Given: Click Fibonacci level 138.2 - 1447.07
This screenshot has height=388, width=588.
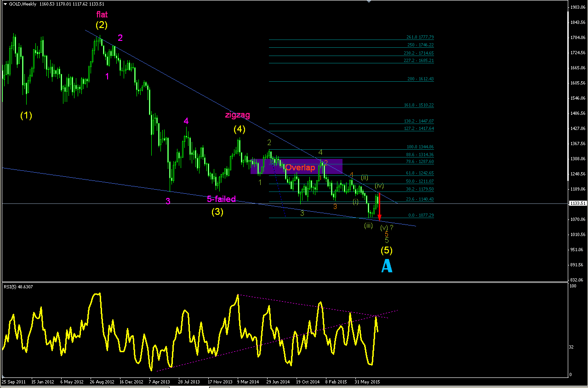Looking at the screenshot, I should coord(419,121).
